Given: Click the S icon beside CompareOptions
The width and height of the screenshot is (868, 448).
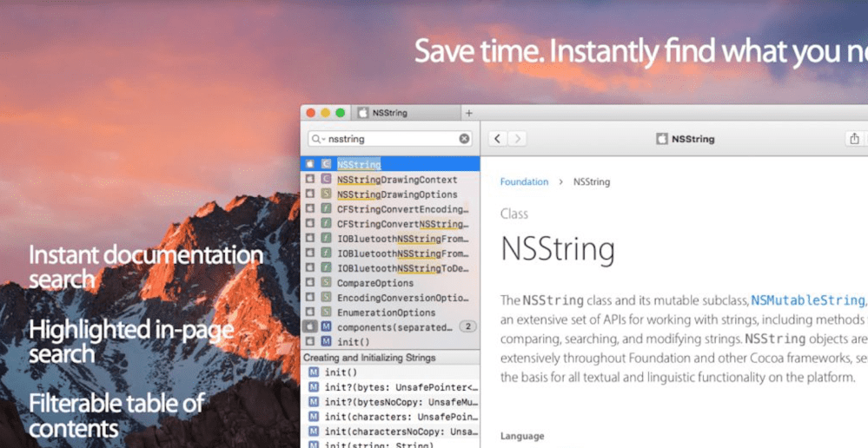Looking at the screenshot, I should point(326,283).
